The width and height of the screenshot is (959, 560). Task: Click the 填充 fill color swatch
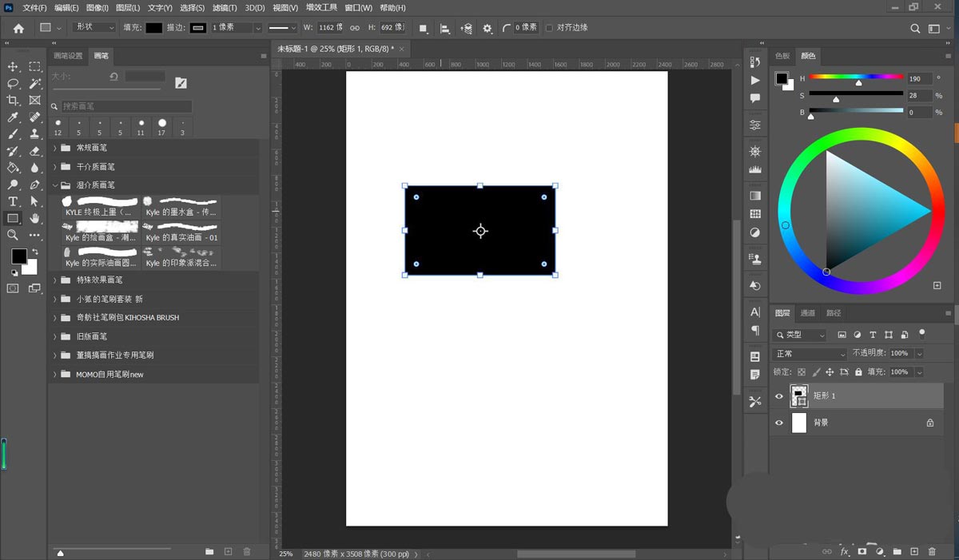[154, 28]
